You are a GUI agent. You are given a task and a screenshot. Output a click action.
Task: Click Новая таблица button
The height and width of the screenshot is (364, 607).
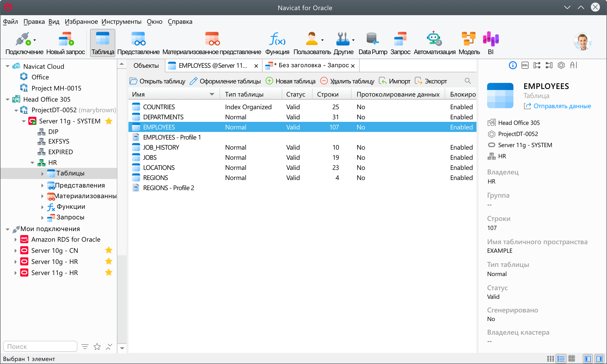291,81
